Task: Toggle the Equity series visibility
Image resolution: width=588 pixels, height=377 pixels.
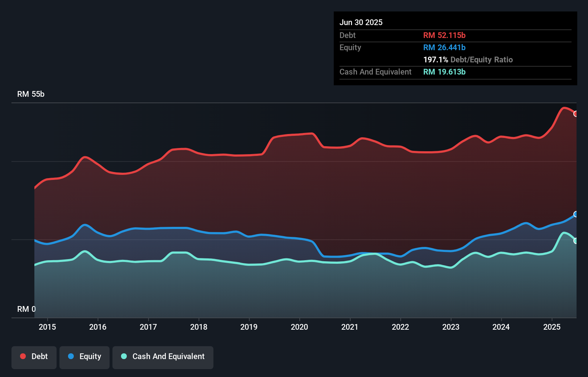Action: click(x=84, y=357)
